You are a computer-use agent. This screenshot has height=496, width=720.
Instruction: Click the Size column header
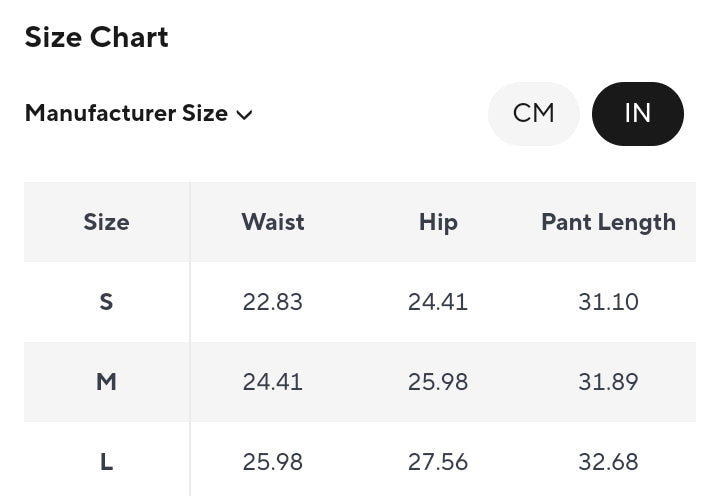coord(107,222)
